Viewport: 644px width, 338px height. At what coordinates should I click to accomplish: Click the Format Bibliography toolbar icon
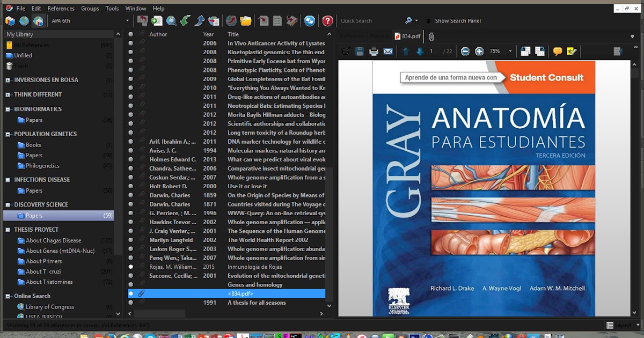(277, 21)
